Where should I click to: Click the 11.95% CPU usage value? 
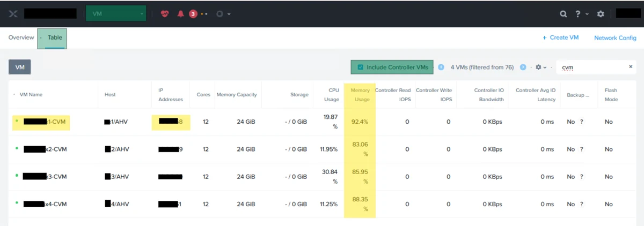tap(329, 149)
